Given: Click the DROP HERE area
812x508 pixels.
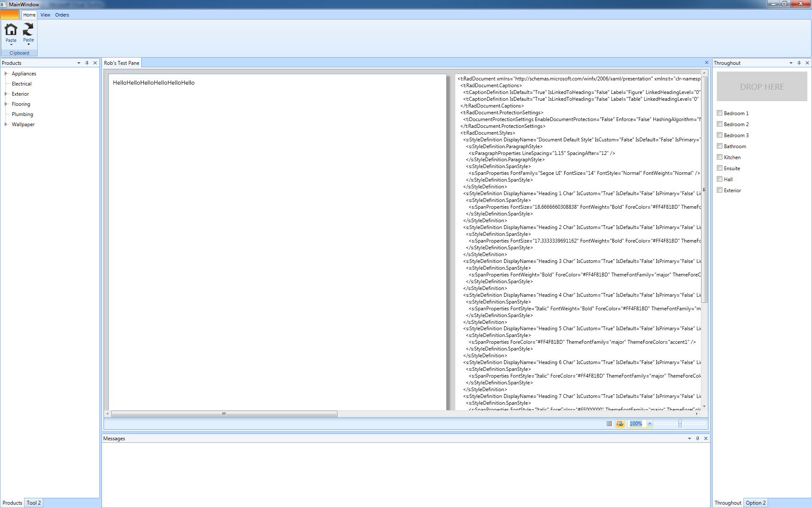Looking at the screenshot, I should (762, 87).
